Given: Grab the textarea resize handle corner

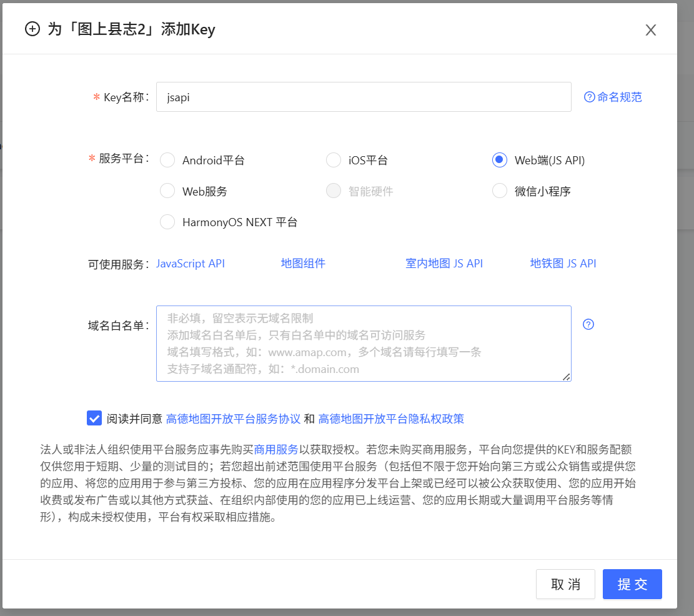Looking at the screenshot, I should tap(566, 377).
